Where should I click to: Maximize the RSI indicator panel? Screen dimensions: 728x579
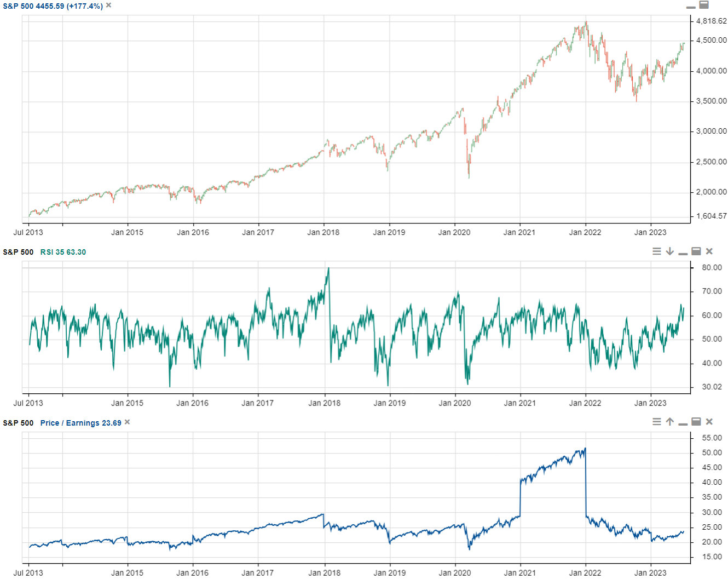696,251
